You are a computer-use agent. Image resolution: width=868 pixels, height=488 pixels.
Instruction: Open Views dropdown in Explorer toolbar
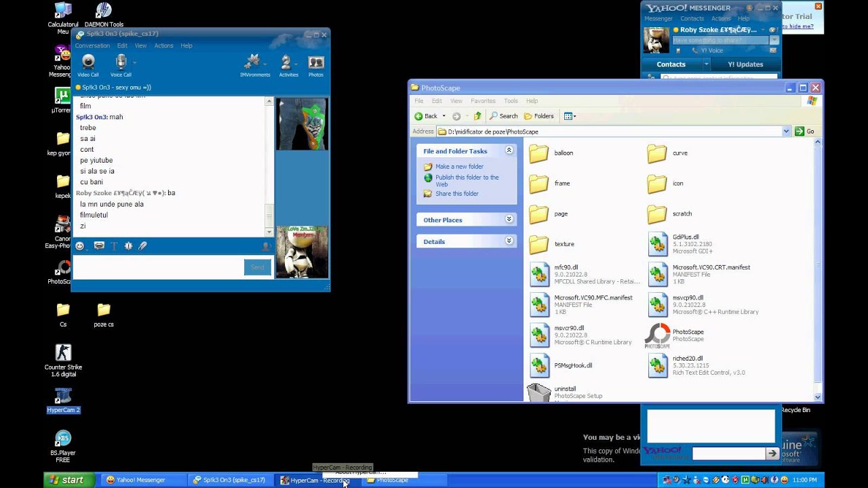click(x=570, y=116)
